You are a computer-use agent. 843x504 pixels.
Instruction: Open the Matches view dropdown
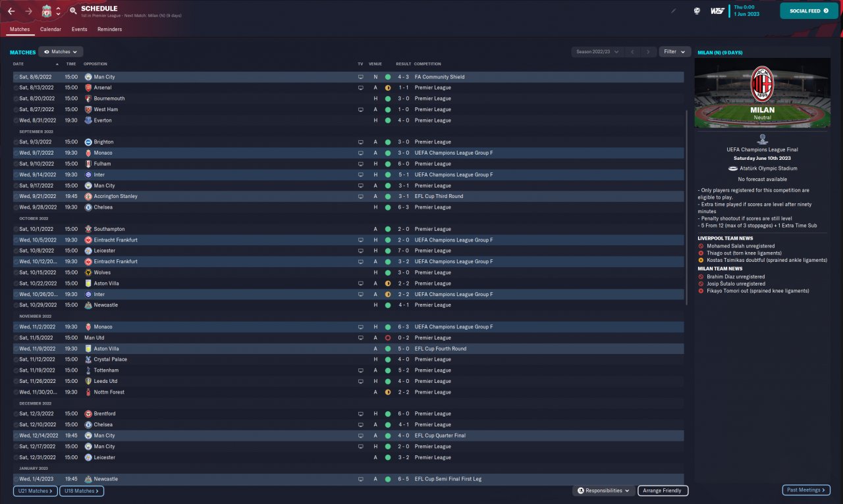[61, 52]
